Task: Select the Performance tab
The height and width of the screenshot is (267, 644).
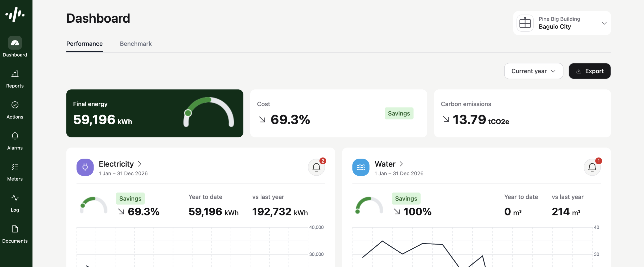Action: (x=84, y=44)
